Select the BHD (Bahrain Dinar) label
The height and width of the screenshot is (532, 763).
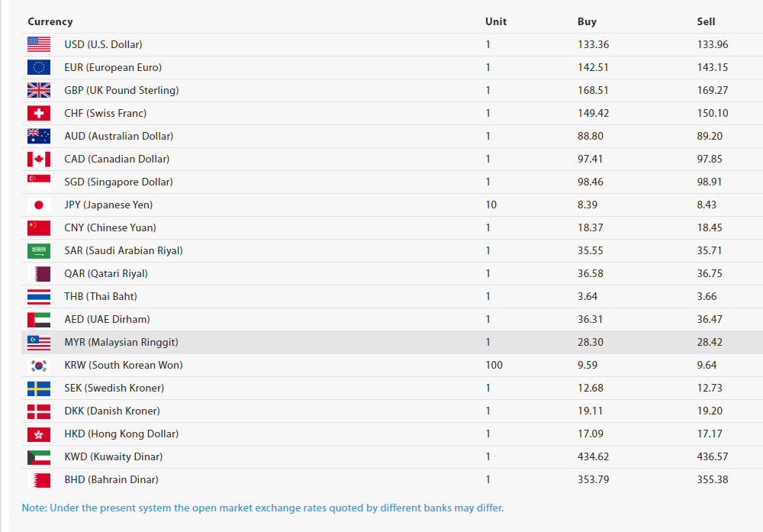tap(111, 479)
